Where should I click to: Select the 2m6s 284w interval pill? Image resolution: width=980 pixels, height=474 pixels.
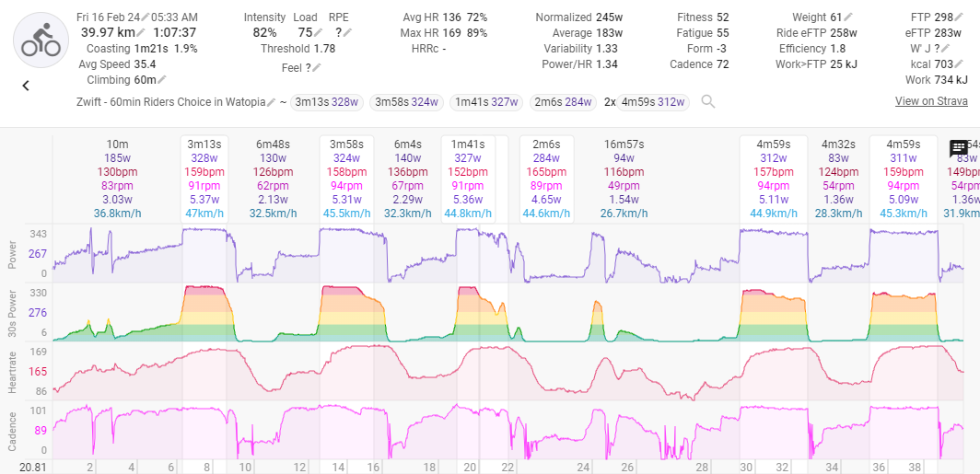(x=564, y=102)
